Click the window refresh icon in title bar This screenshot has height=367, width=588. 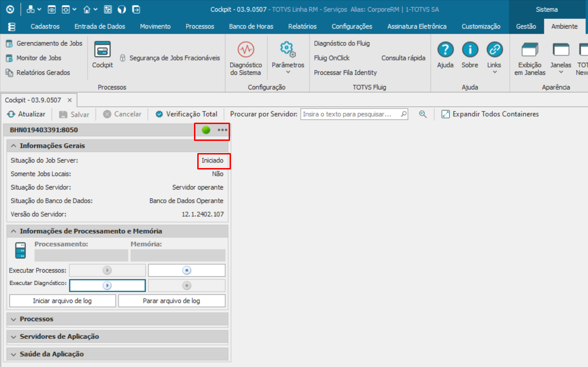click(x=66, y=9)
